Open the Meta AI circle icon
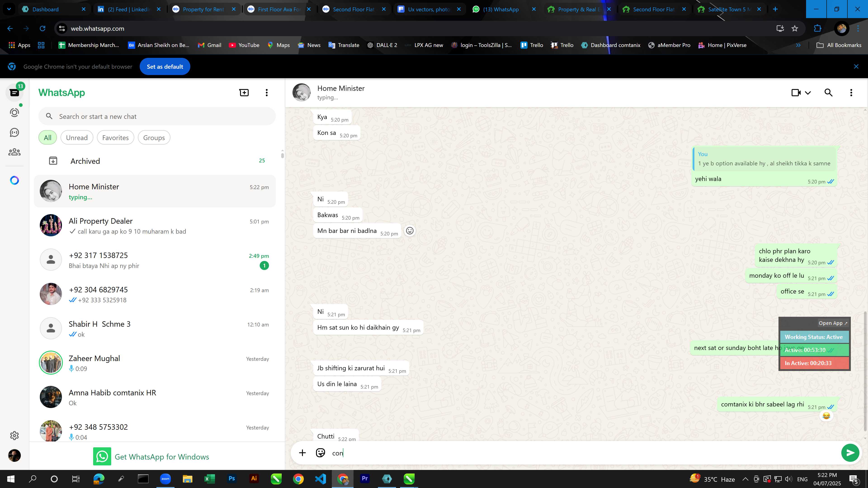Screen dimensions: 868x488 tap(14, 181)
